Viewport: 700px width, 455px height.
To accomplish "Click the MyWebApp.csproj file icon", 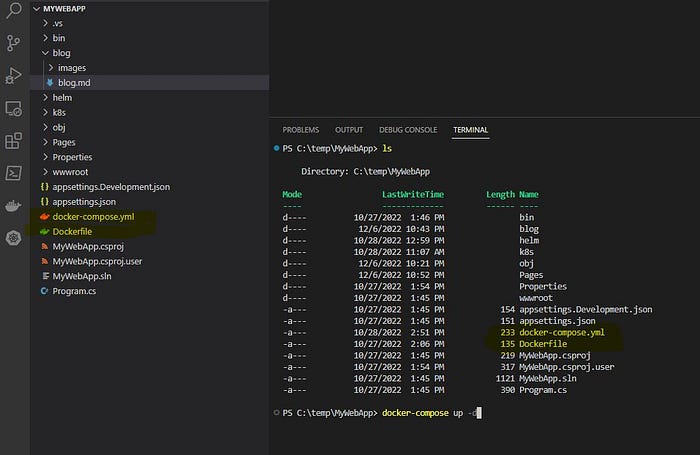I will 45,246.
